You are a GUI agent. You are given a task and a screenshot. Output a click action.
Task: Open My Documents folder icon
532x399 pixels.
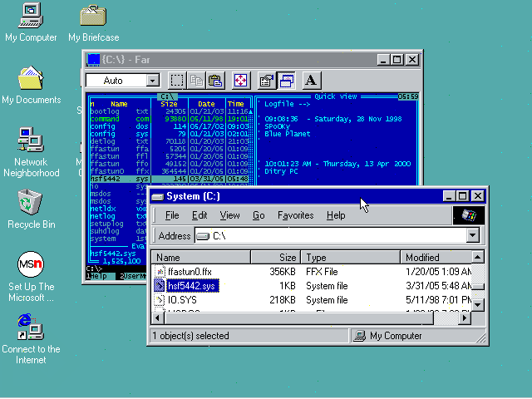point(31,78)
